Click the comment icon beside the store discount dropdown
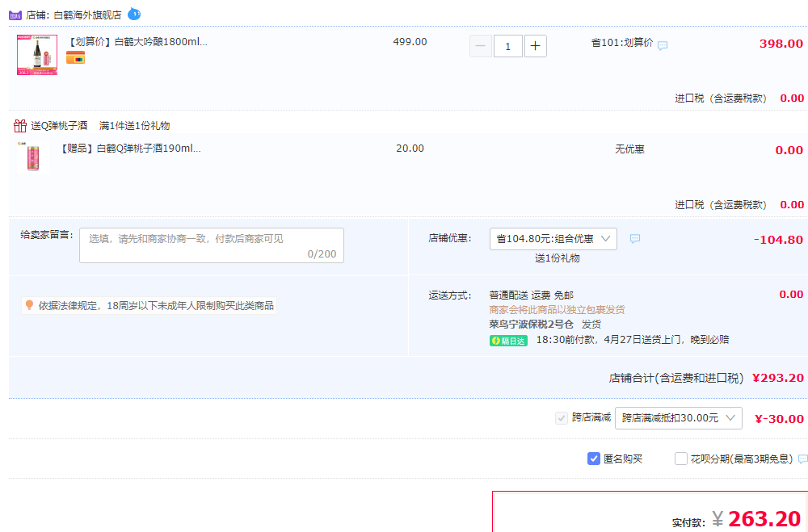This screenshot has height=532, width=808. click(x=635, y=238)
